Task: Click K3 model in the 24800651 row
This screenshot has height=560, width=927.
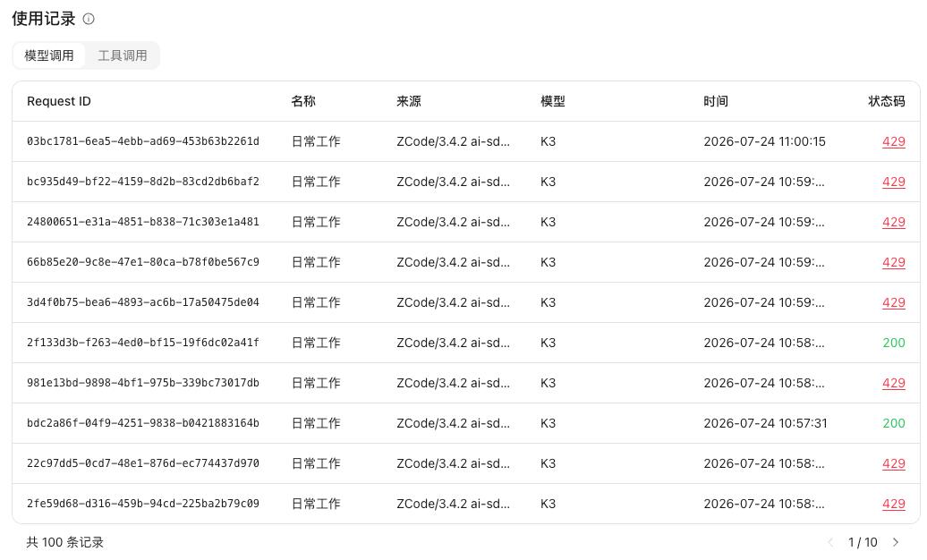Action: 548,222
